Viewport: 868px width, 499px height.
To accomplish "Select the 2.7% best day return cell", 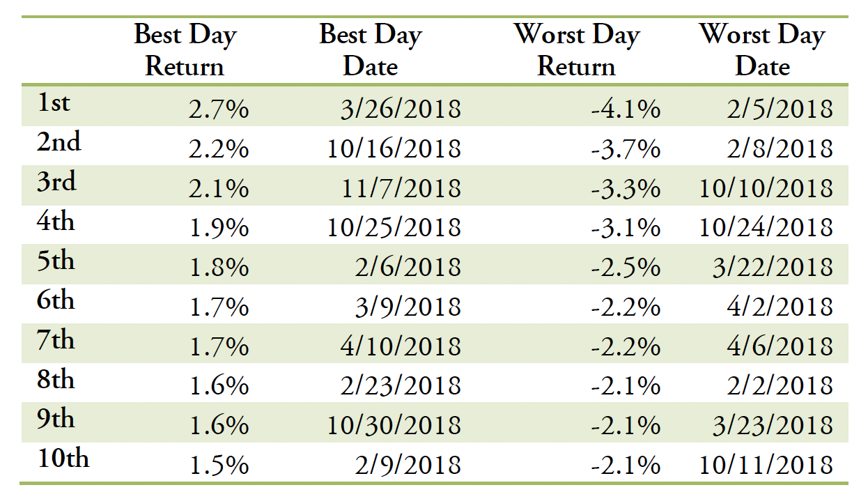I will click(219, 109).
